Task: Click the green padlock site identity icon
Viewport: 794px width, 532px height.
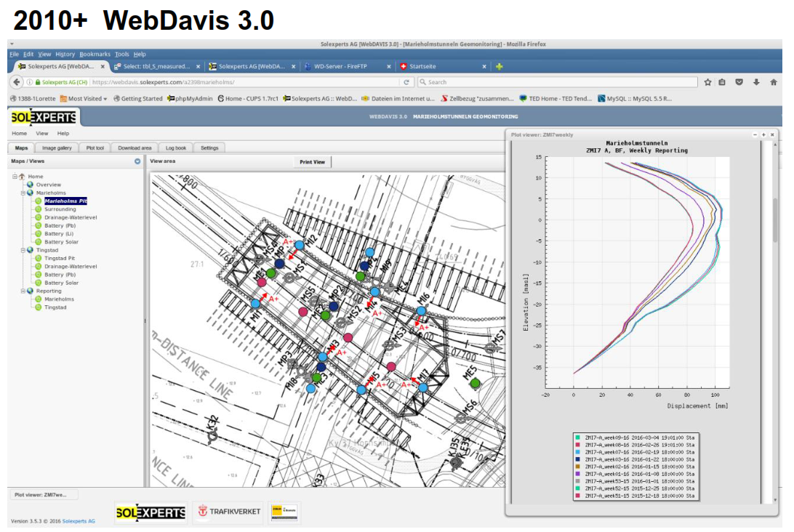Action: click(x=38, y=82)
